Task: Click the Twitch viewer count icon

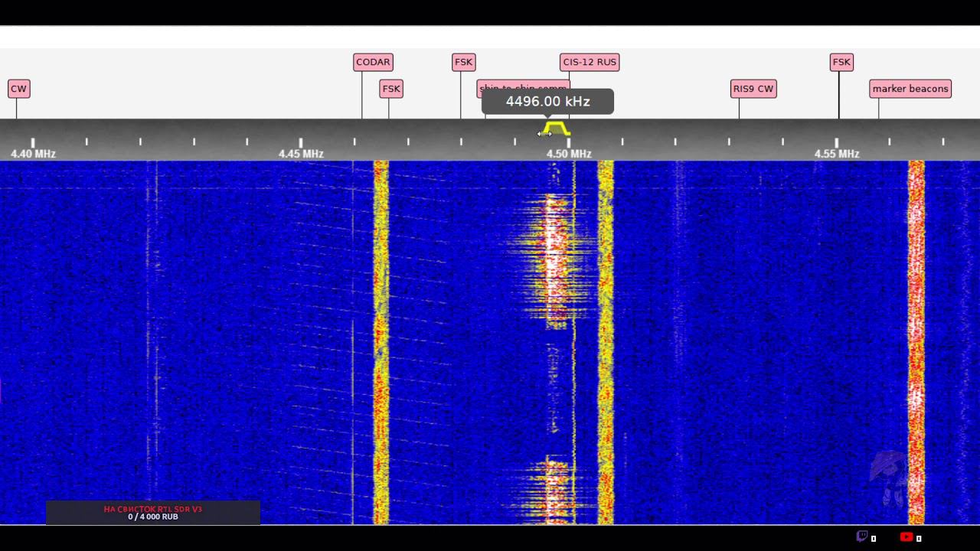Action: click(862, 536)
